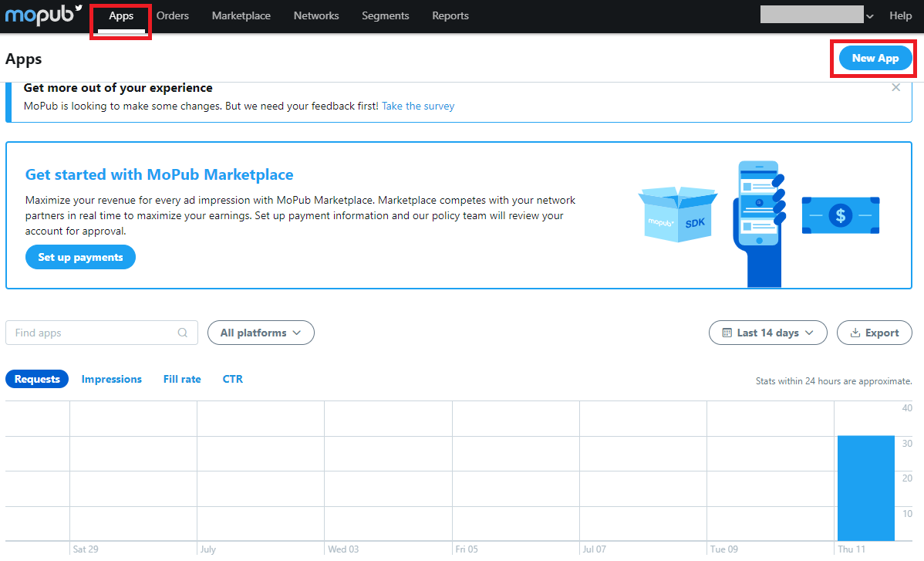Viewport: 924px width, 561px height.
Task: Switch chart to CTR
Action: coord(233,379)
